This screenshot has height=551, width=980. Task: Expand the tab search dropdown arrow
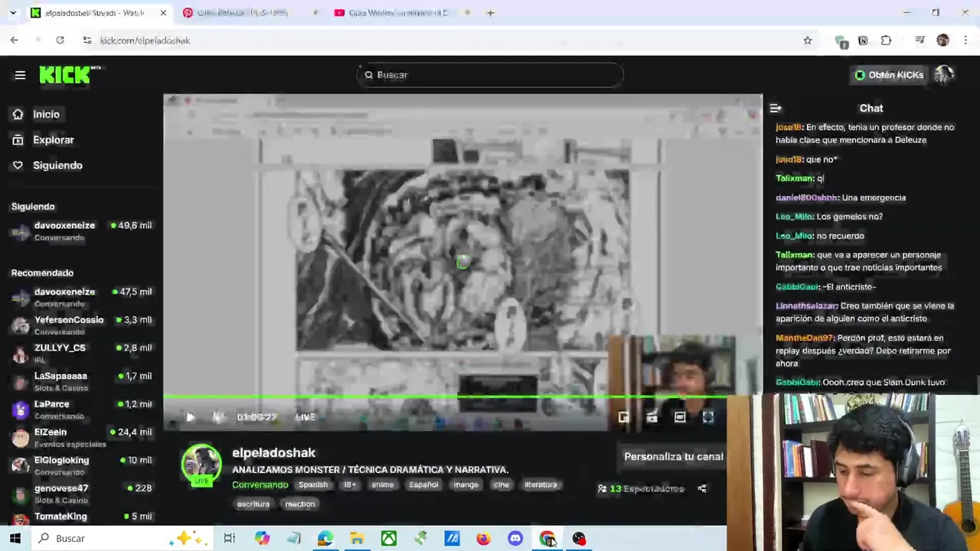pos(12,13)
